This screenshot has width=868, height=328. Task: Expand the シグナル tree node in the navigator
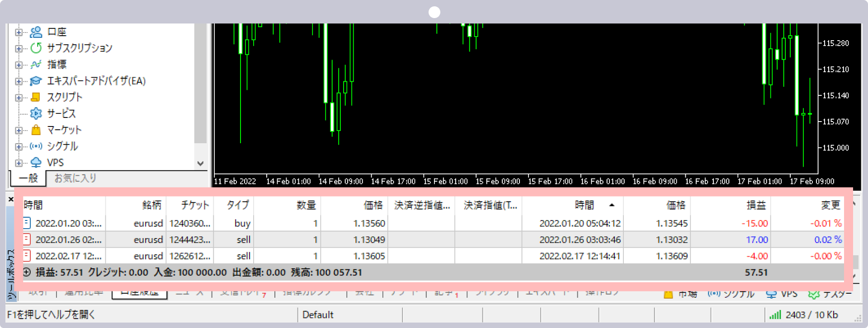19,146
